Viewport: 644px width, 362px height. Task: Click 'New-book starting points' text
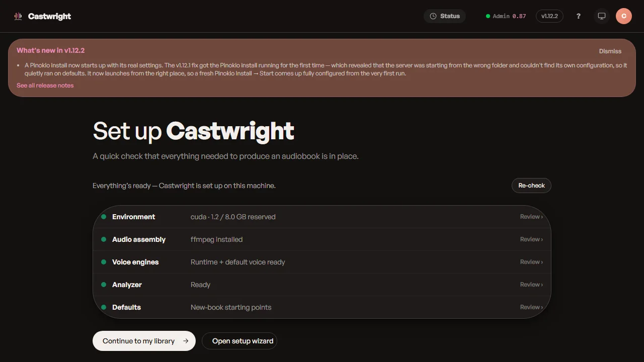(231, 307)
